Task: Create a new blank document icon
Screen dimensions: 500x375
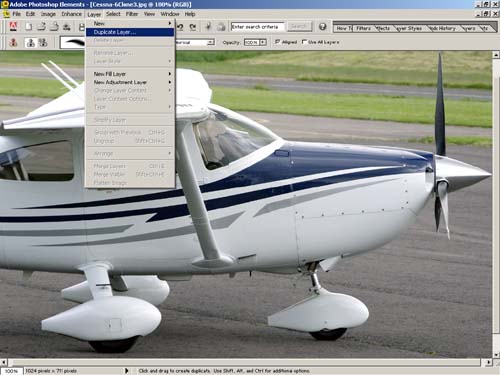Action: click(x=29, y=27)
